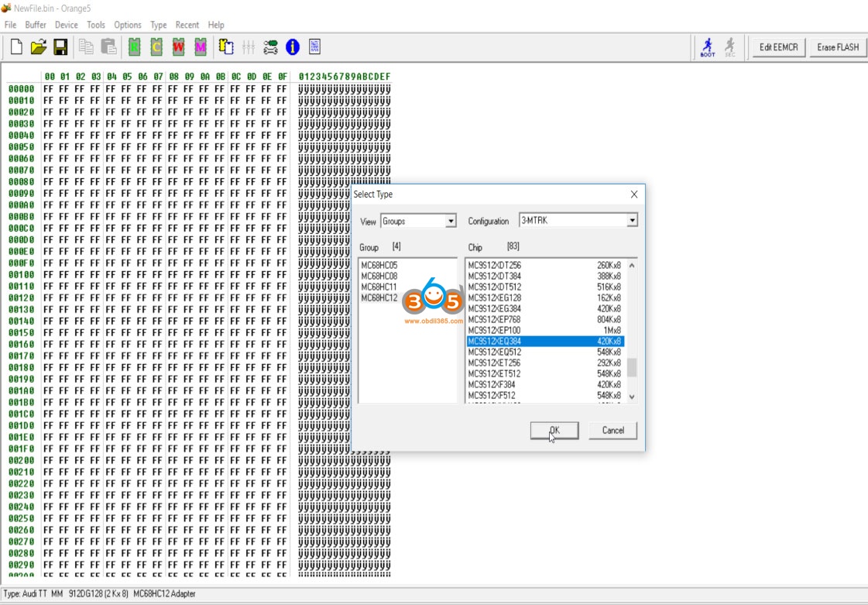The image size is (868, 605).
Task: Click the red W write chip icon
Action: pos(178,47)
